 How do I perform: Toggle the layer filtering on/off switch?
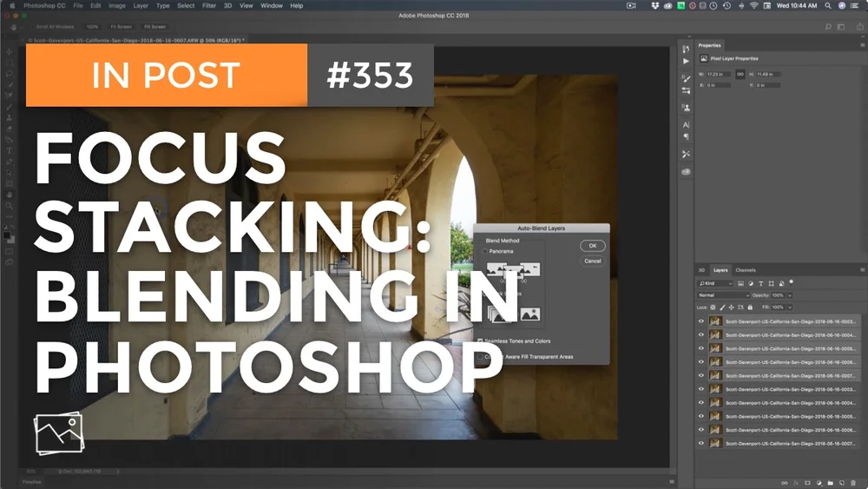[791, 282]
